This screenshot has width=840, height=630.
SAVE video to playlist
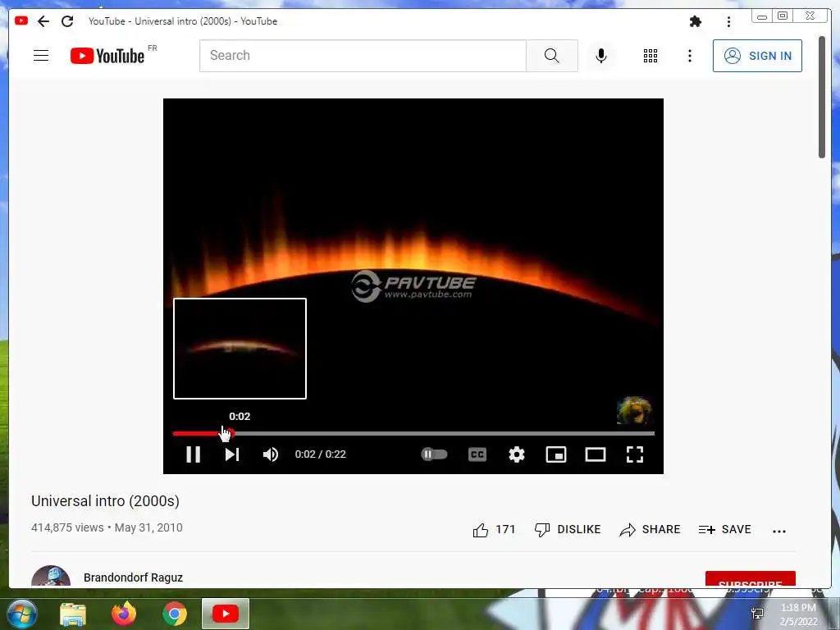[x=725, y=530]
